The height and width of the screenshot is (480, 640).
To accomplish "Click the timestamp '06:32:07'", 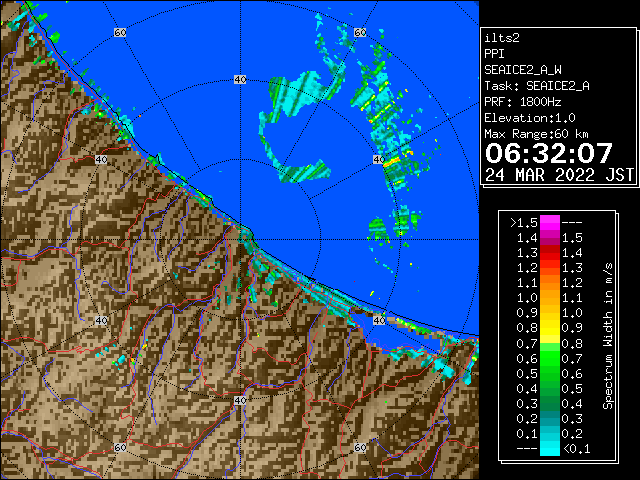I will 549,153.
